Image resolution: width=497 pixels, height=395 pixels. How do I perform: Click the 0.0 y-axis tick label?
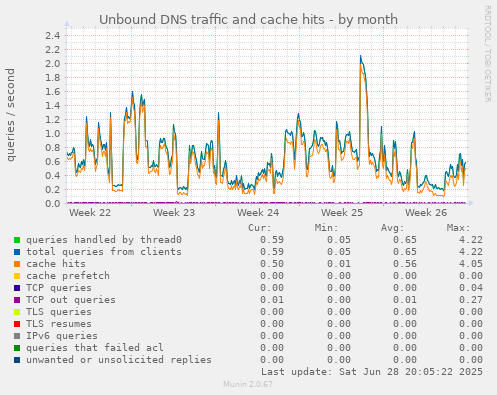click(53, 203)
